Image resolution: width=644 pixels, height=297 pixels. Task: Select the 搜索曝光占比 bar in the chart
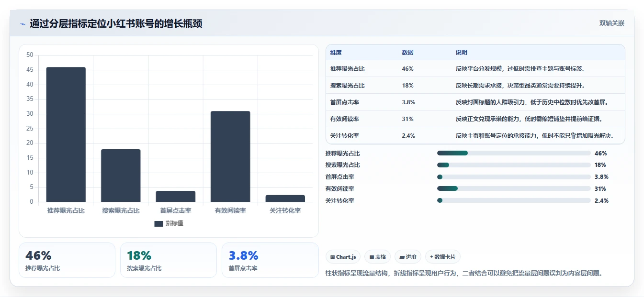click(121, 176)
